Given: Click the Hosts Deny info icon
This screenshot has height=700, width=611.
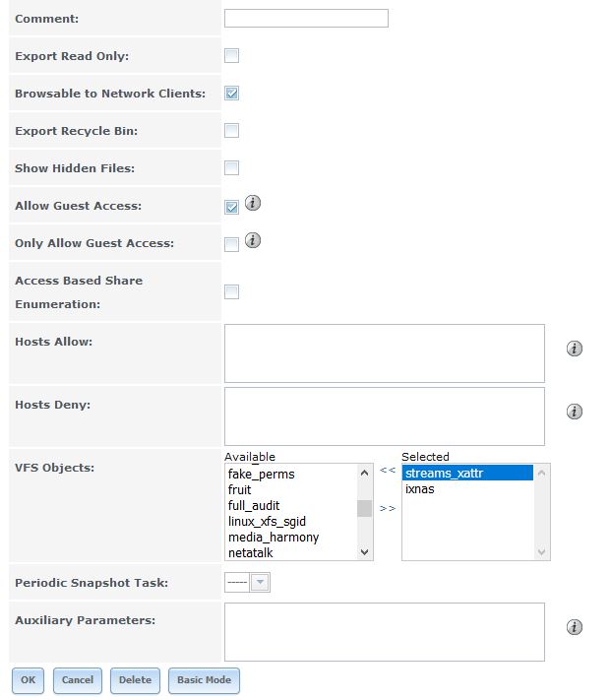Looking at the screenshot, I should click(x=574, y=412).
